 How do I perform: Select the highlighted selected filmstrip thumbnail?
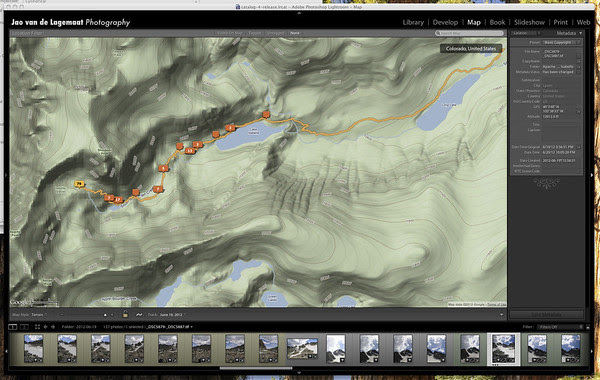click(503, 348)
